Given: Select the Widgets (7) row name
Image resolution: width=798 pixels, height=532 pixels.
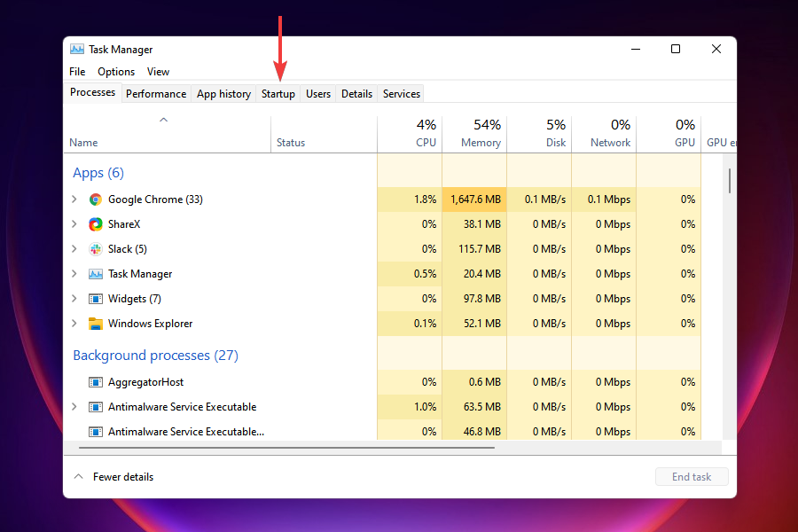Looking at the screenshot, I should point(135,299).
